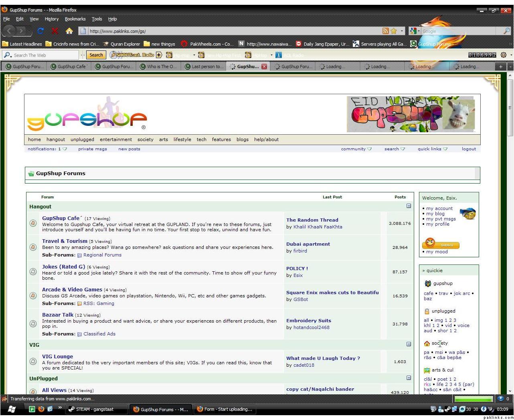Click the search magnifier in Google box
Image resolution: width=514 pixels, height=420 pixels.
[x=506, y=31]
